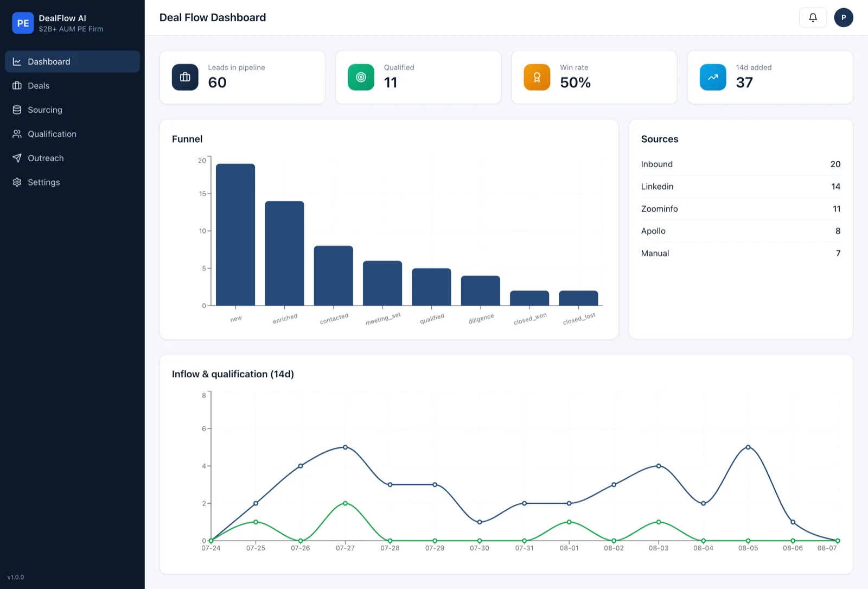The height and width of the screenshot is (589, 868).
Task: Click the Inbound source row
Action: click(741, 164)
